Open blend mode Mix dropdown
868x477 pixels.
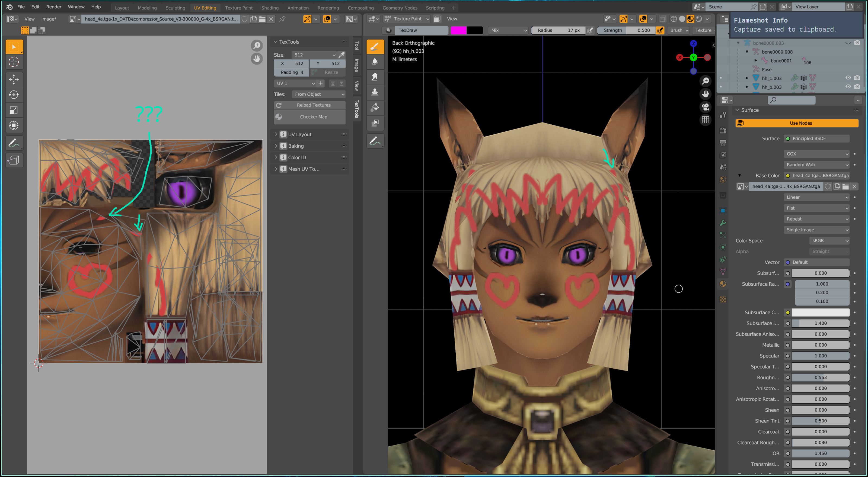click(509, 30)
